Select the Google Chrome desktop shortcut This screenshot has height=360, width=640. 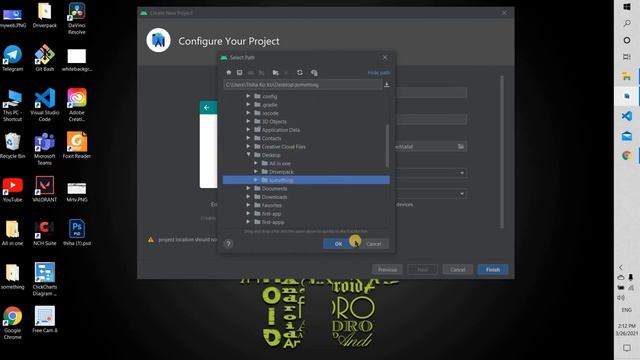[13, 323]
